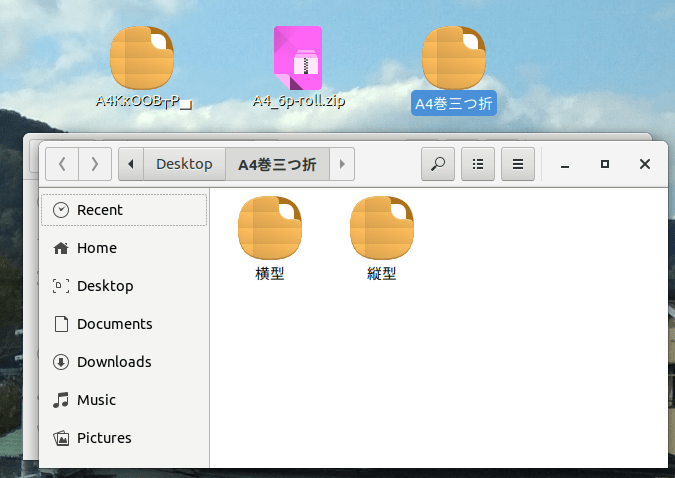
Task: Select the A4巻三つ折 path bar segment
Action: [277, 164]
